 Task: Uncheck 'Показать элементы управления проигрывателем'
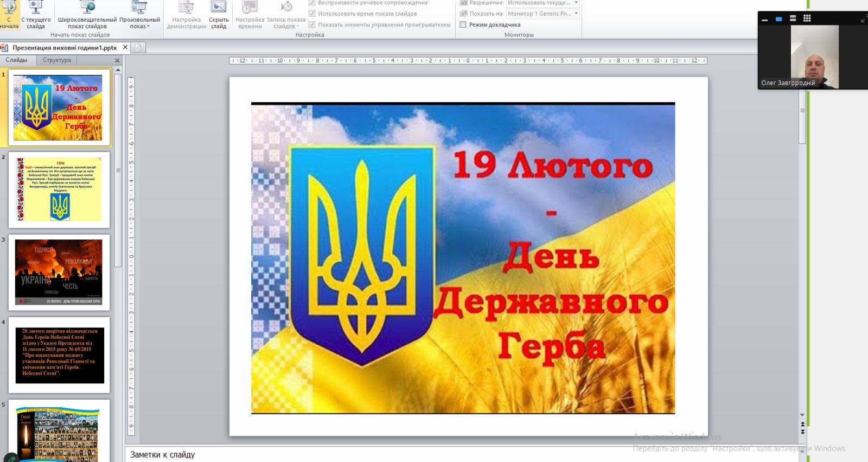pyautogui.click(x=312, y=24)
